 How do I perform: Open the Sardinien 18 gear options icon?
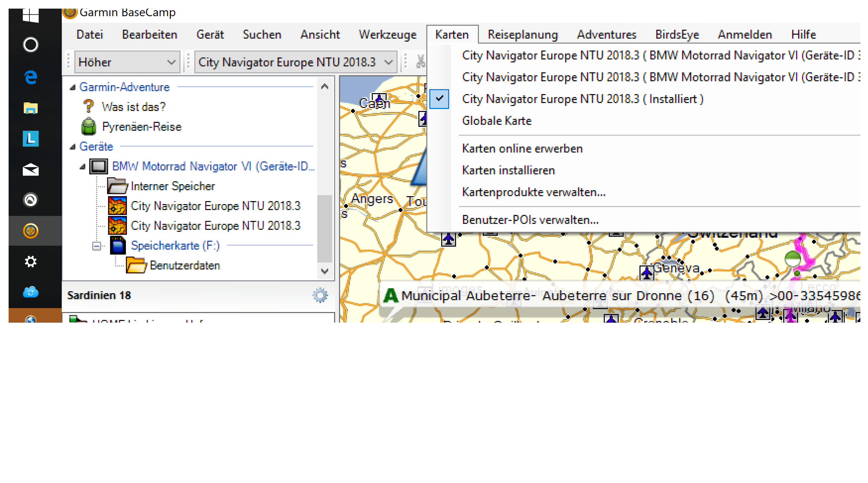(320, 295)
